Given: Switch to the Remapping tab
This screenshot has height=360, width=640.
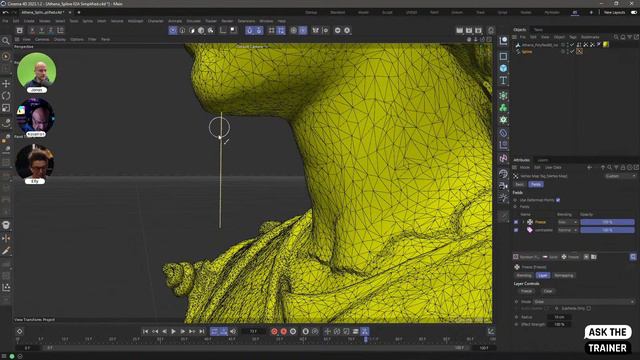Looking at the screenshot, I should click(564, 276).
